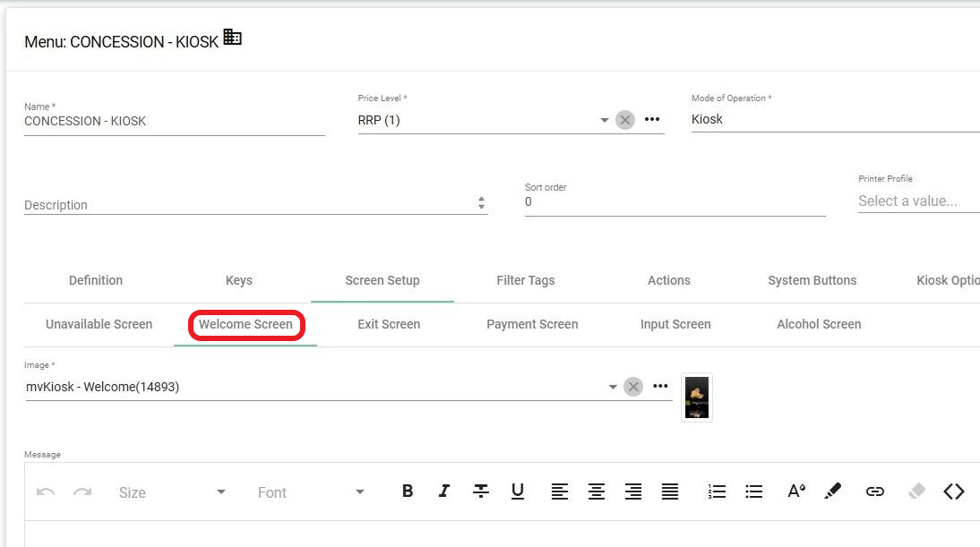Clear the selected Price Level value

point(625,120)
